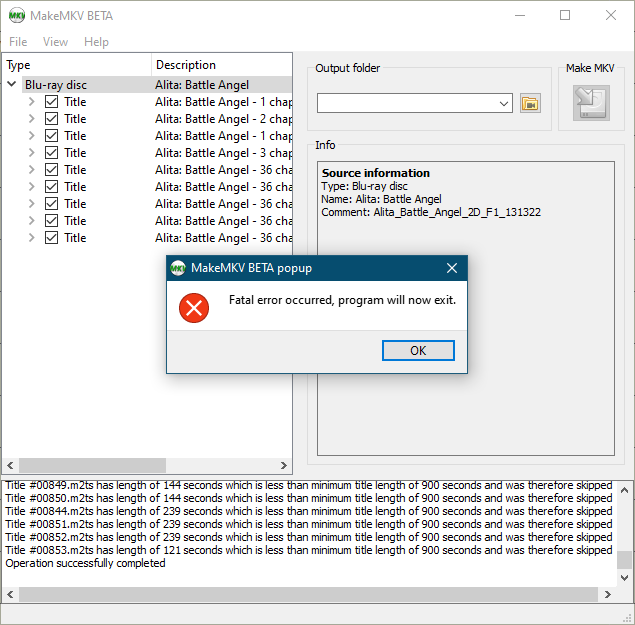Click log line for Title #00849.m2ts
Screen dimensions: 635x625
pos(309,485)
